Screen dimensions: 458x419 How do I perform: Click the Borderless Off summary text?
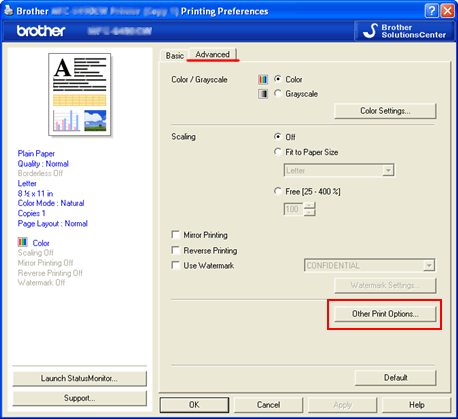pos(40,173)
